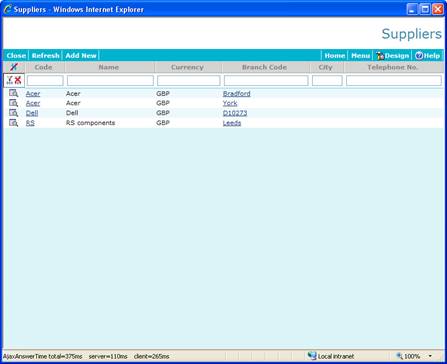Open the view icon in the York row
The width and height of the screenshot is (447, 364).
tap(13, 103)
